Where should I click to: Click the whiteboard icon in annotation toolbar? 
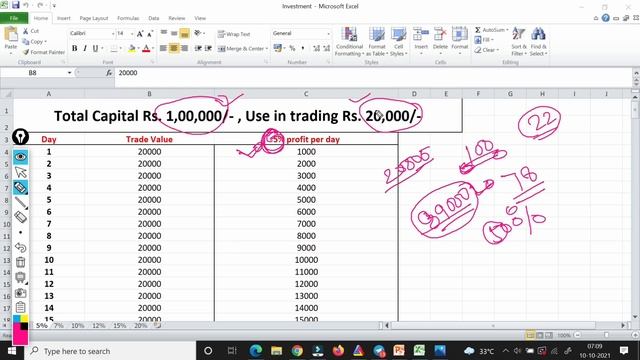point(20,277)
